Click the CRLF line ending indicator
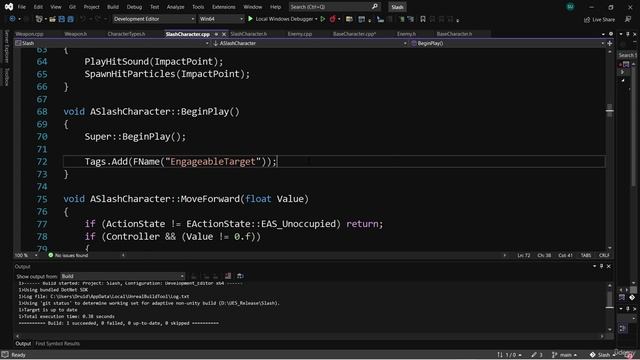Image resolution: width=640 pixels, height=360 pixels. click(604, 256)
